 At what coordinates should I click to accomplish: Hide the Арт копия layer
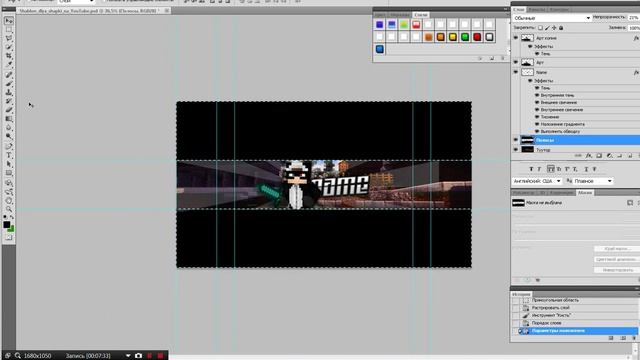pyautogui.click(x=516, y=38)
